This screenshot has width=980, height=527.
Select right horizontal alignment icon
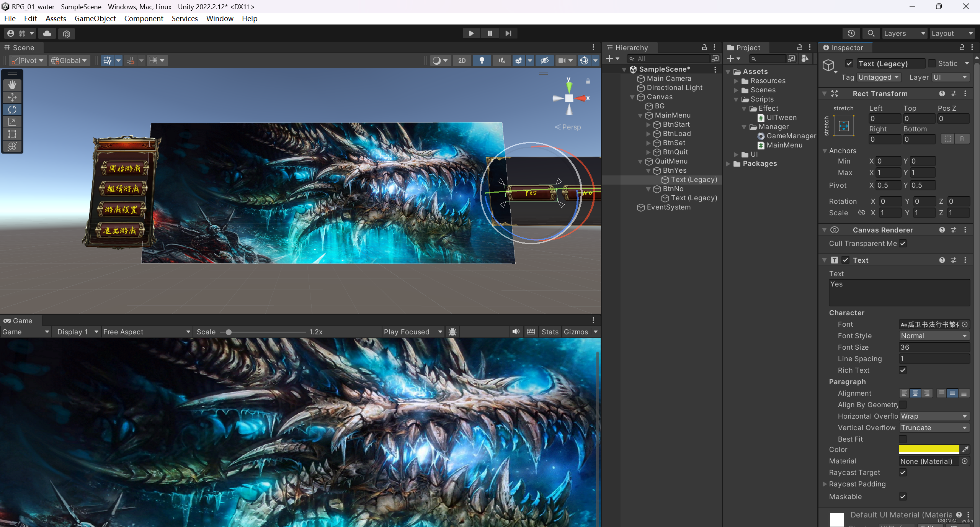coord(926,393)
